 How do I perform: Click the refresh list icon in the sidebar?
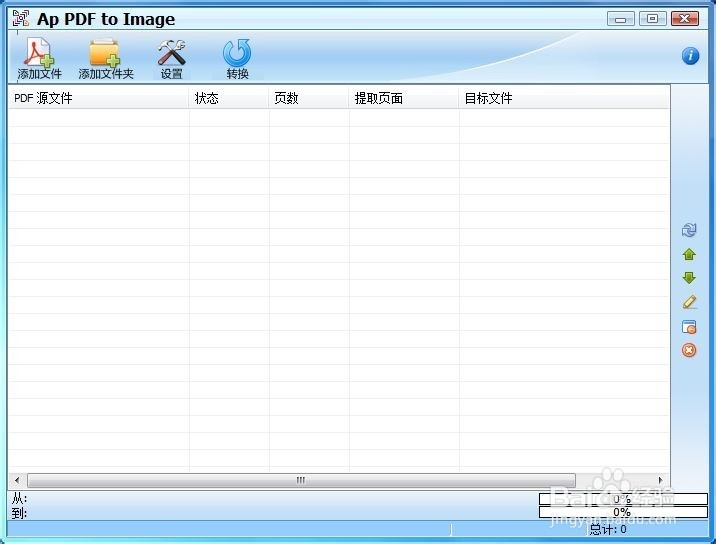pos(689,230)
